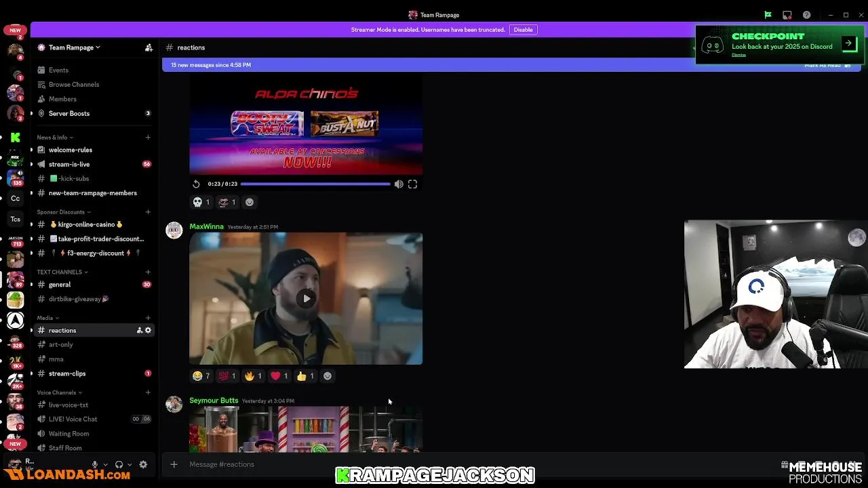The height and width of the screenshot is (488, 868).
Task: Open reactions channel settings gear
Action: [x=148, y=330]
